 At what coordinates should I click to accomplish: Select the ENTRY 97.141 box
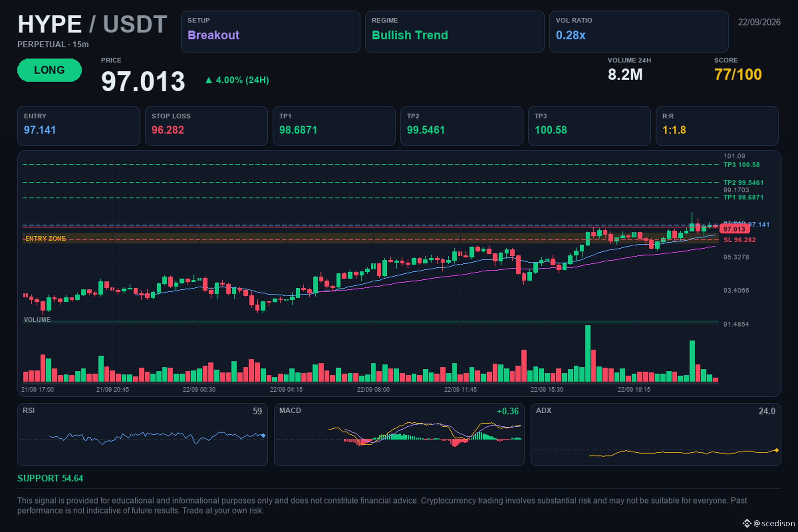click(79, 126)
